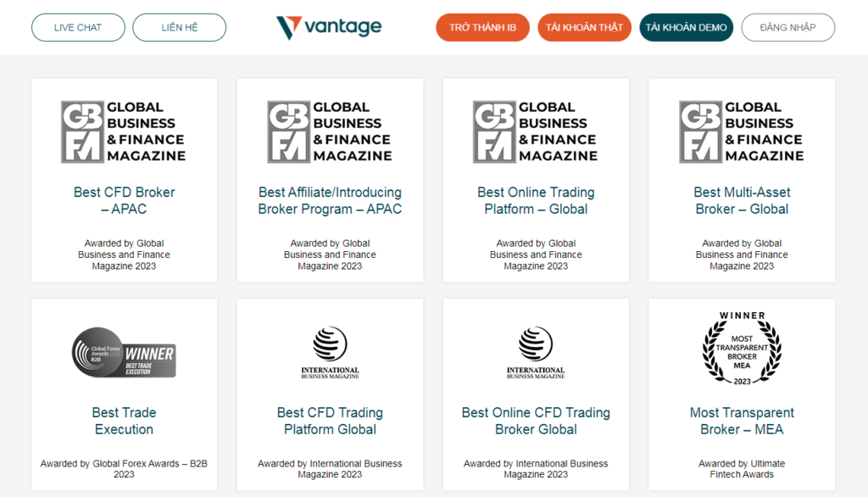Select the Tài Khoản Demo button
Viewport: 868px width, 497px height.
686,27
